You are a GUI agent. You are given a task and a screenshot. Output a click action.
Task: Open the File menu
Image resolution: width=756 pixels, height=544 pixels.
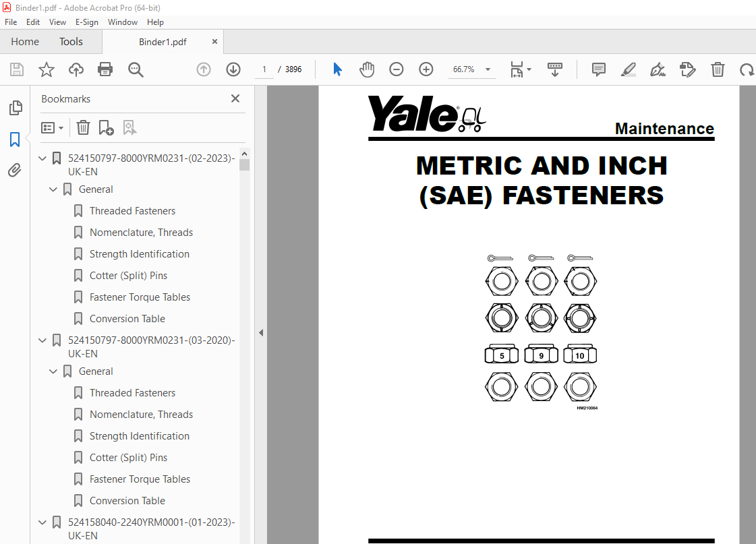click(11, 22)
